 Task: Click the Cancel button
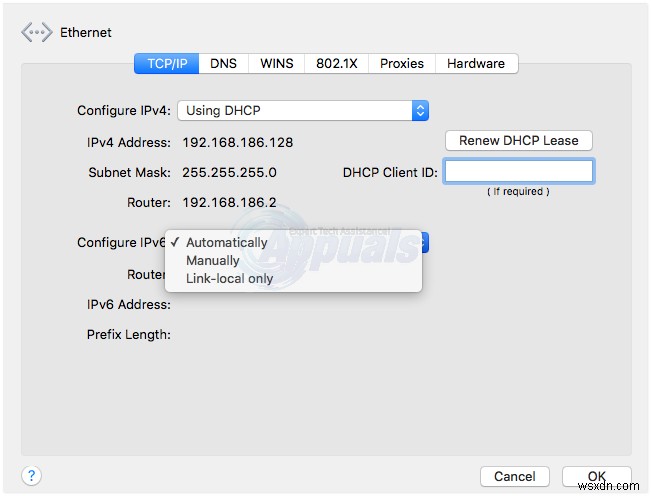pyautogui.click(x=515, y=476)
